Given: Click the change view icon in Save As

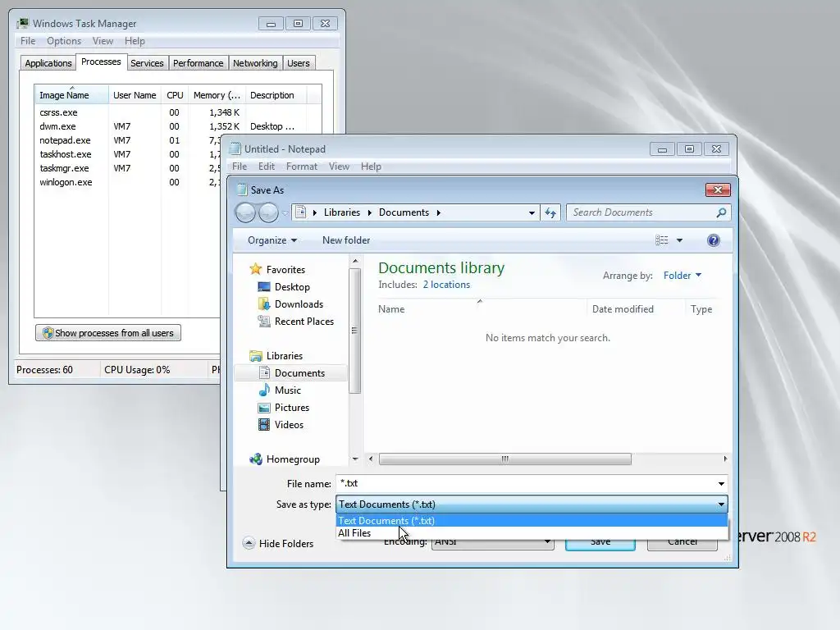Looking at the screenshot, I should (662, 240).
